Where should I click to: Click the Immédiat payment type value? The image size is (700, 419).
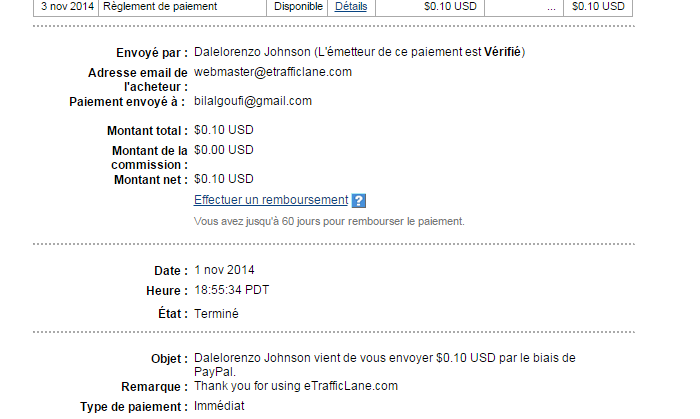[219, 406]
